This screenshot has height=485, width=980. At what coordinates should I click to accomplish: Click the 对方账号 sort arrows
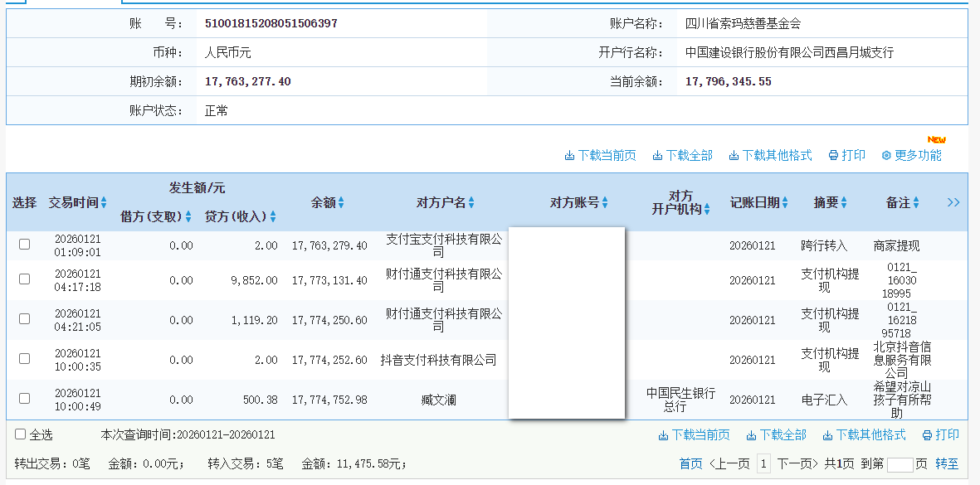tap(605, 202)
